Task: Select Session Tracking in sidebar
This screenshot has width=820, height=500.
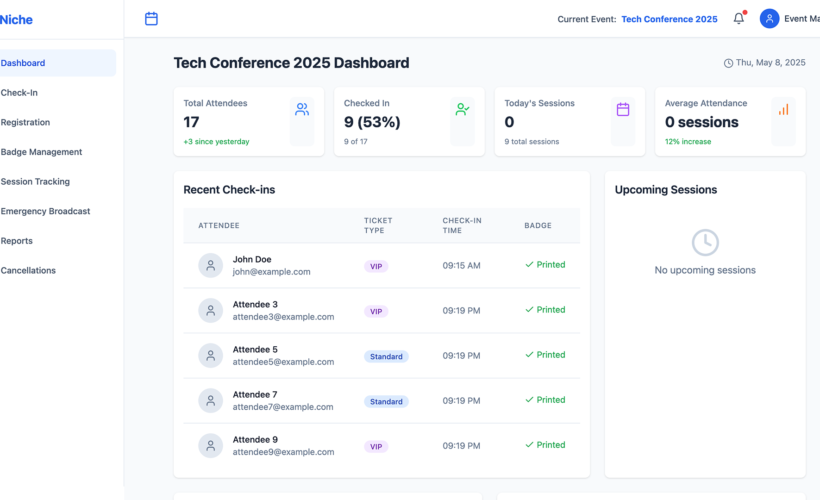Action: click(36, 182)
